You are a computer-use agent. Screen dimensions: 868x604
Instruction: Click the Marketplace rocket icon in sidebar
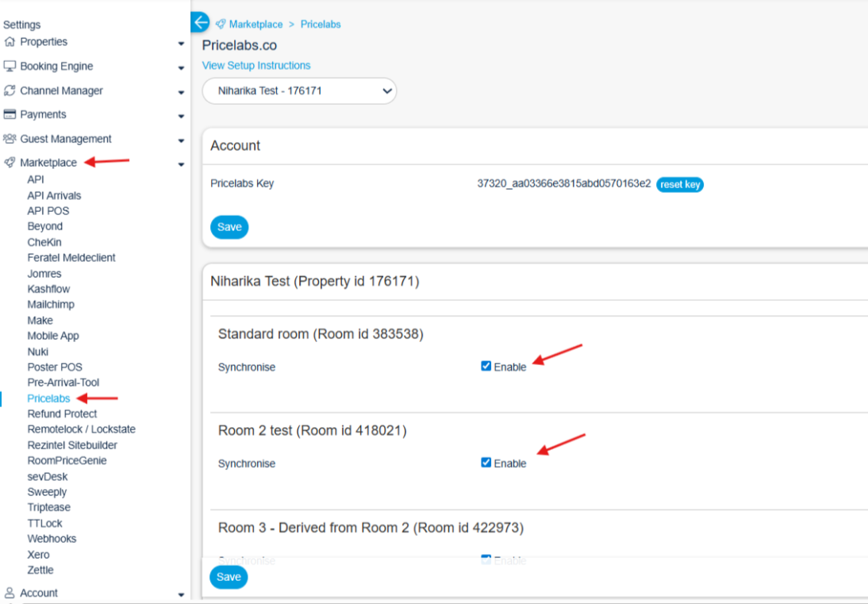coord(10,164)
